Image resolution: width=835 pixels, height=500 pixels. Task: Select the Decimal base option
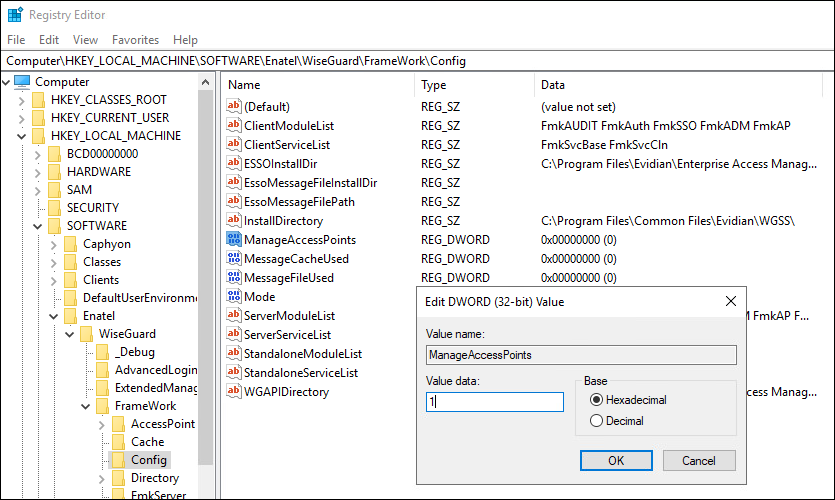coord(597,421)
